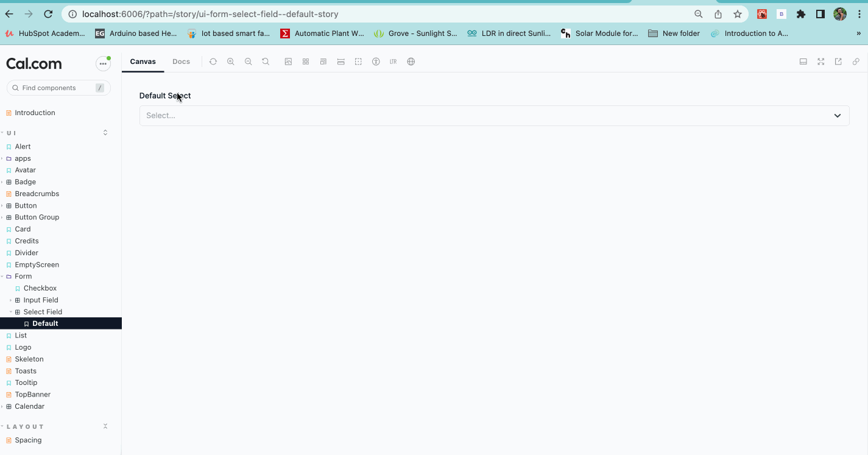This screenshot has height=455, width=868.
Task: Show the addons panel
Action: click(803, 61)
